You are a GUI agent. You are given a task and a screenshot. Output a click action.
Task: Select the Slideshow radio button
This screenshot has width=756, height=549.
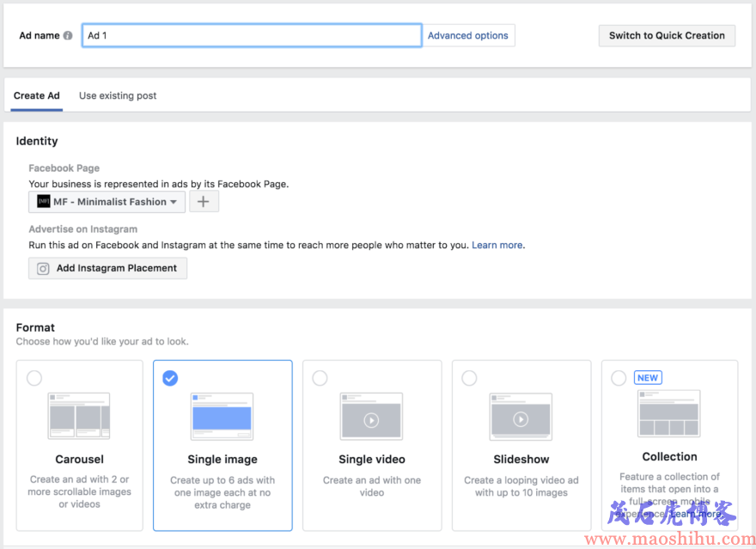point(469,378)
